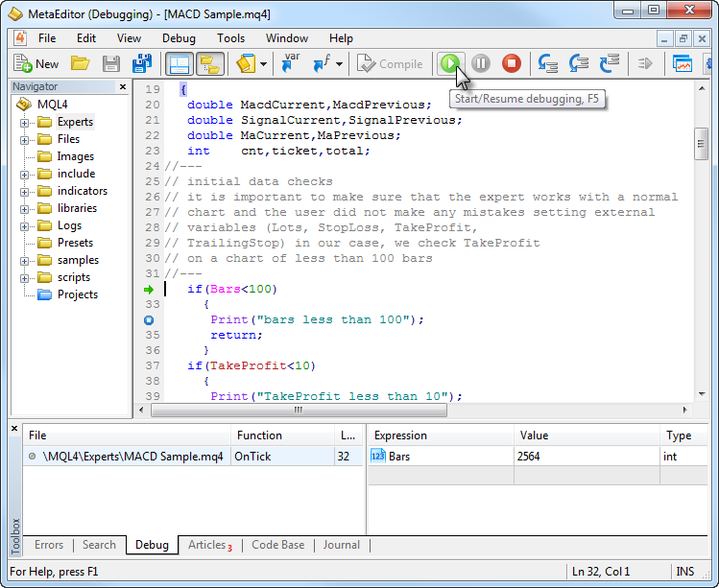Toggle the breakpoint on line 34
This screenshot has width=719, height=588.
coord(149,319)
